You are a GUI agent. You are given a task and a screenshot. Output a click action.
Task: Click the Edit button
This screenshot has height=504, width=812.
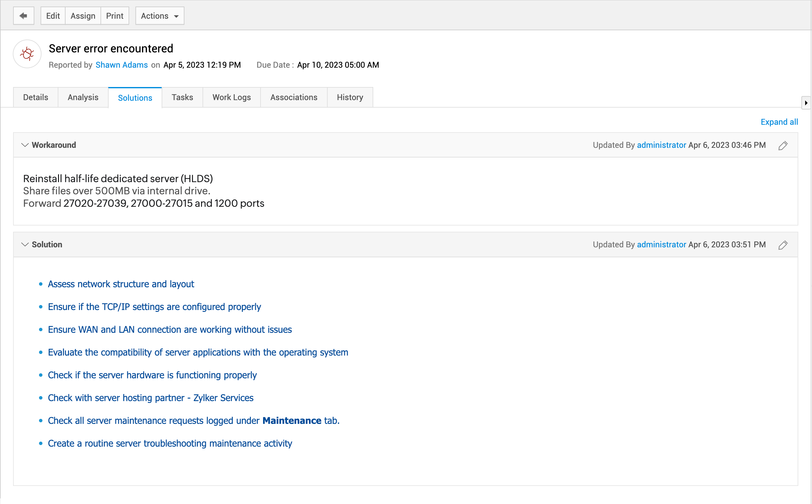[x=53, y=16]
